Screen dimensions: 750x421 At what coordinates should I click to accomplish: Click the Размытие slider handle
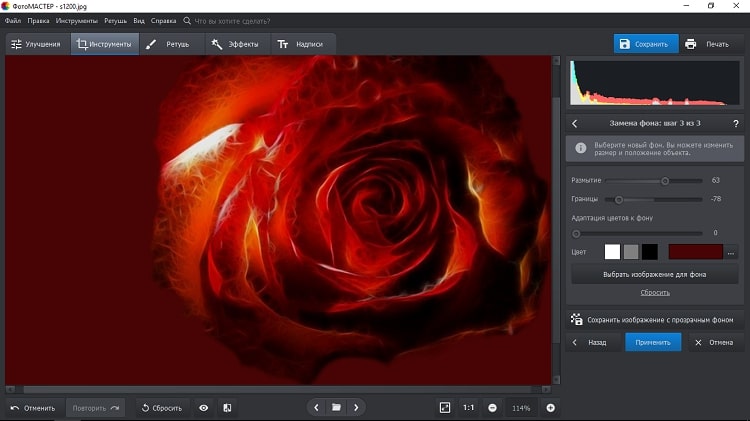coord(665,181)
